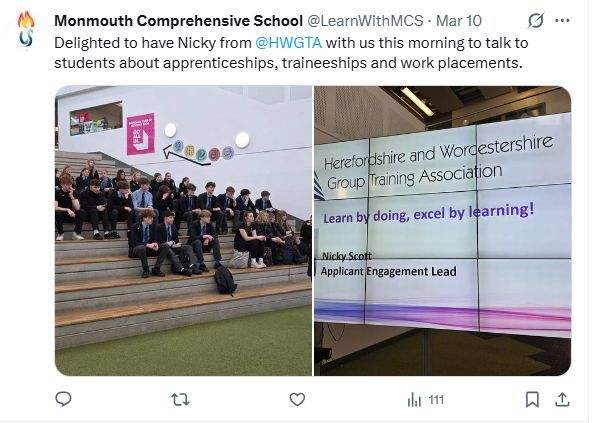Open the Grok explain-this-post icon
Screen dimensions: 600x423
pyautogui.click(x=535, y=20)
